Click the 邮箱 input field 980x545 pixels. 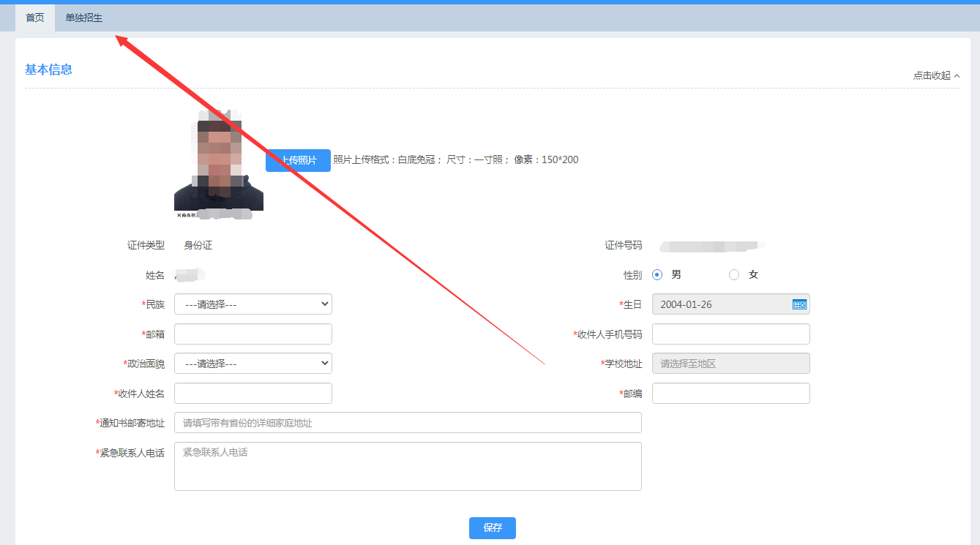(253, 334)
